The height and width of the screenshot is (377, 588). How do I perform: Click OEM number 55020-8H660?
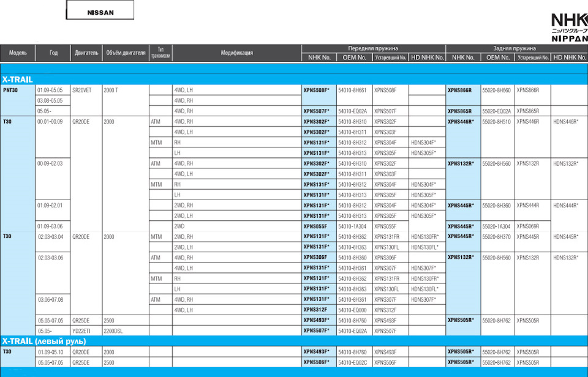(x=497, y=91)
